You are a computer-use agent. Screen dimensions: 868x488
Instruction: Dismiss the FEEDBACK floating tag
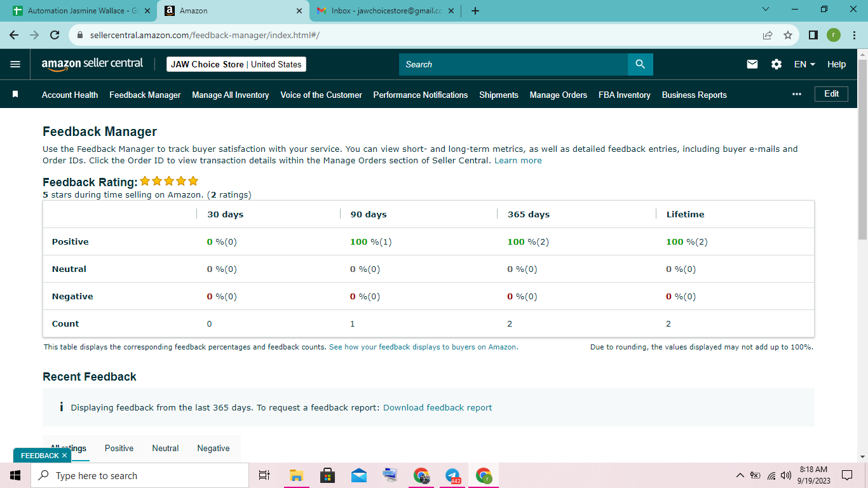pyautogui.click(x=64, y=456)
